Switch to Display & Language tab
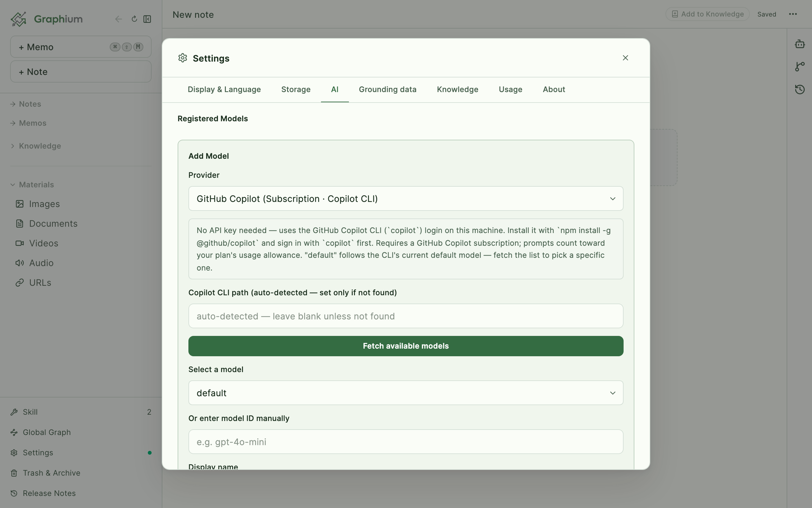 pyautogui.click(x=224, y=89)
